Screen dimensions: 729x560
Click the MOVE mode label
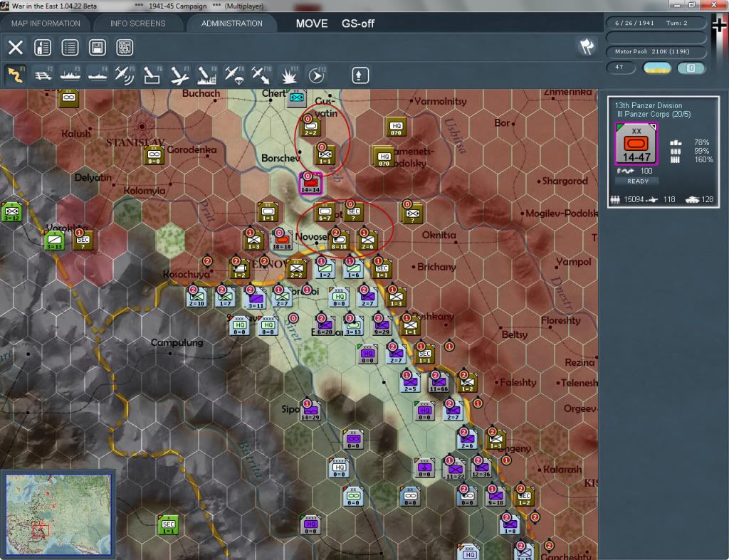312,23
